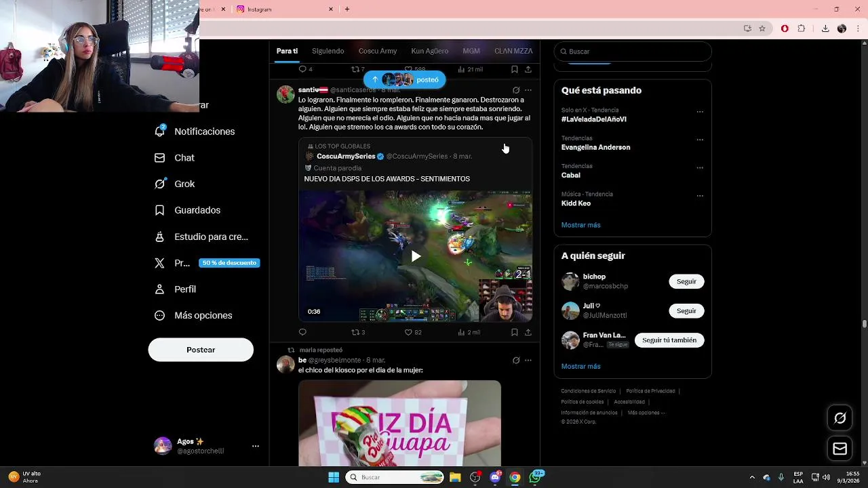Open the #LaVeladaDelAñoVI trend

pos(594,119)
